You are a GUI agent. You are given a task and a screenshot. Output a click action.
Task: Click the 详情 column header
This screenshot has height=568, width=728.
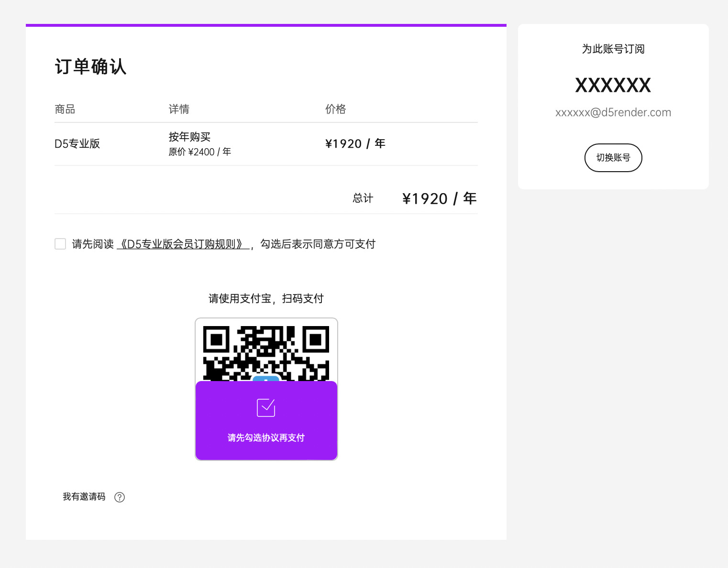179,109
